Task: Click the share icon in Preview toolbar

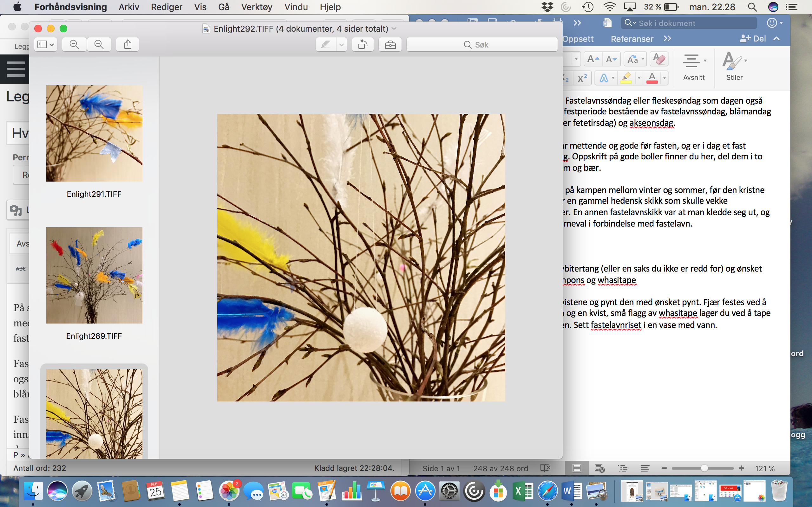Action: [x=128, y=44]
